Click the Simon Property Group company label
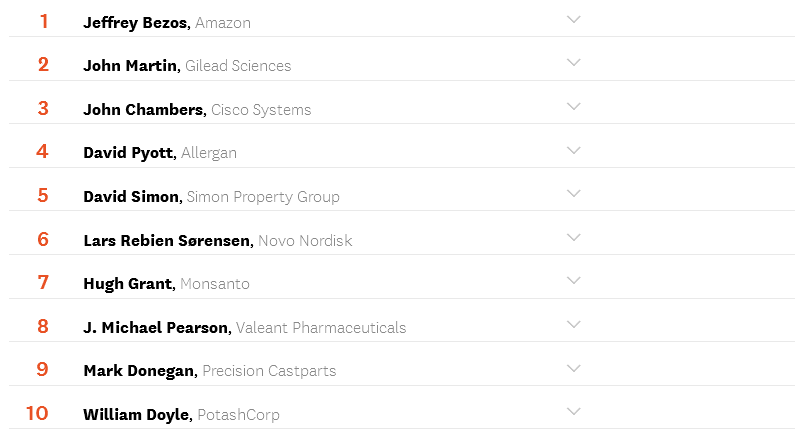The height and width of the screenshot is (446, 795). pos(263,197)
